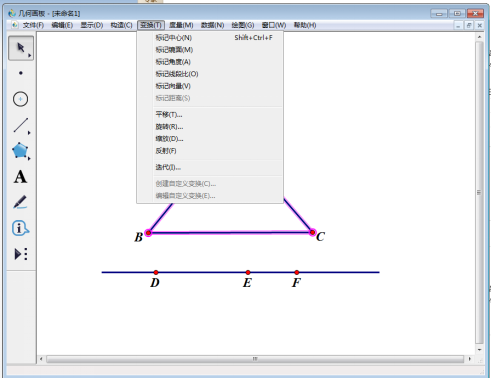Click the scroll up arrow

tap(480, 36)
